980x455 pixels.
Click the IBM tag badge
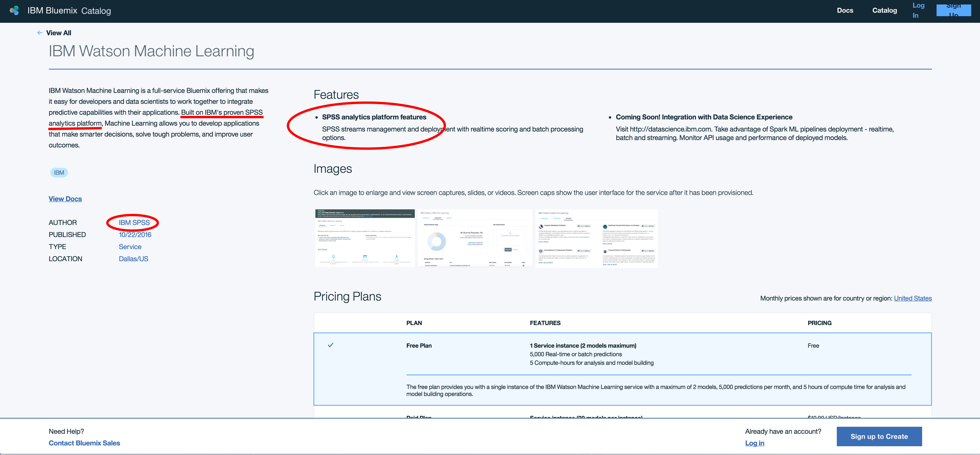coord(59,173)
